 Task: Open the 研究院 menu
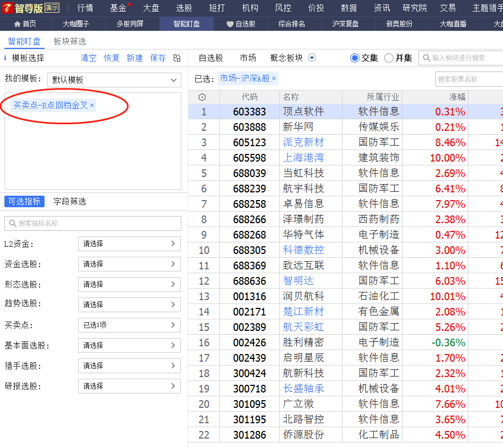pyautogui.click(x=415, y=8)
